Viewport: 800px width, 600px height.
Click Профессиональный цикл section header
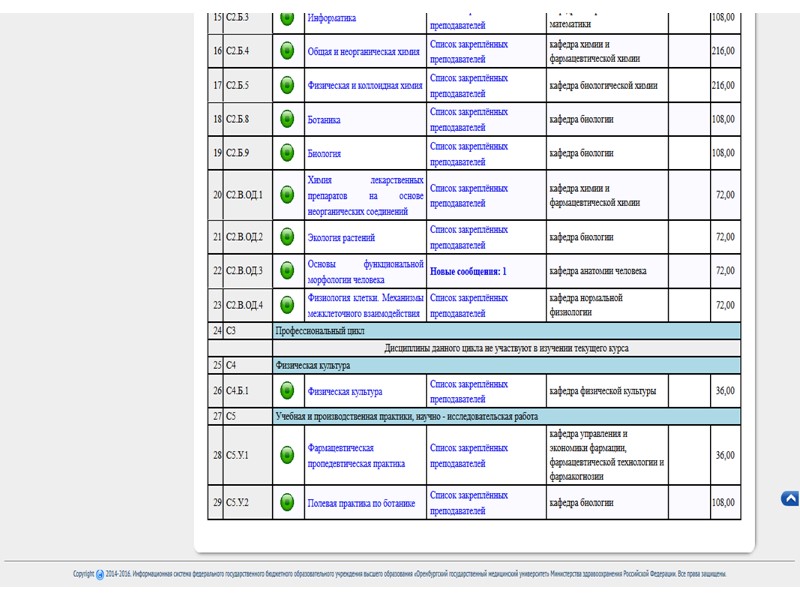point(506,331)
